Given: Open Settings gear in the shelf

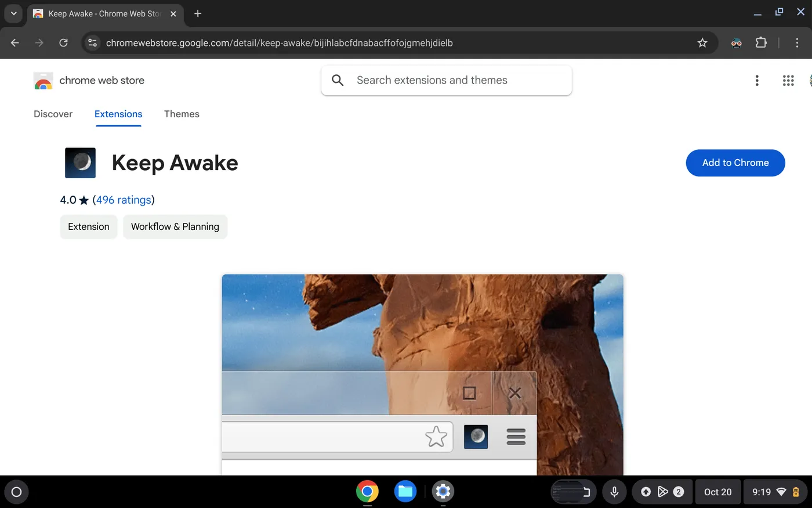Looking at the screenshot, I should [x=443, y=492].
